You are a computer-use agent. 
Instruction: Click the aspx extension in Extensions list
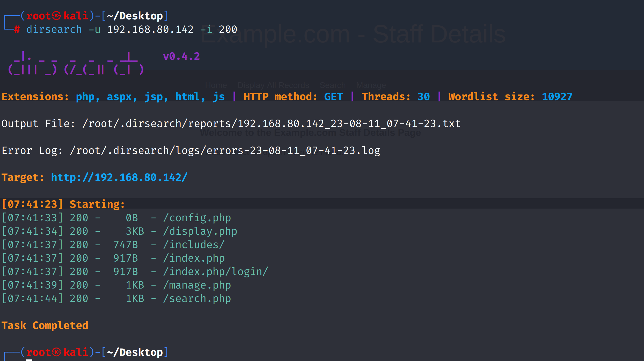click(x=119, y=97)
